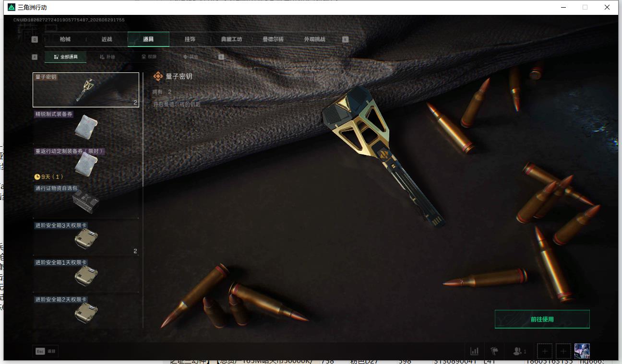The image size is (622, 364).
Task: Select the 通行证物资自选包 item
Action: point(86,201)
